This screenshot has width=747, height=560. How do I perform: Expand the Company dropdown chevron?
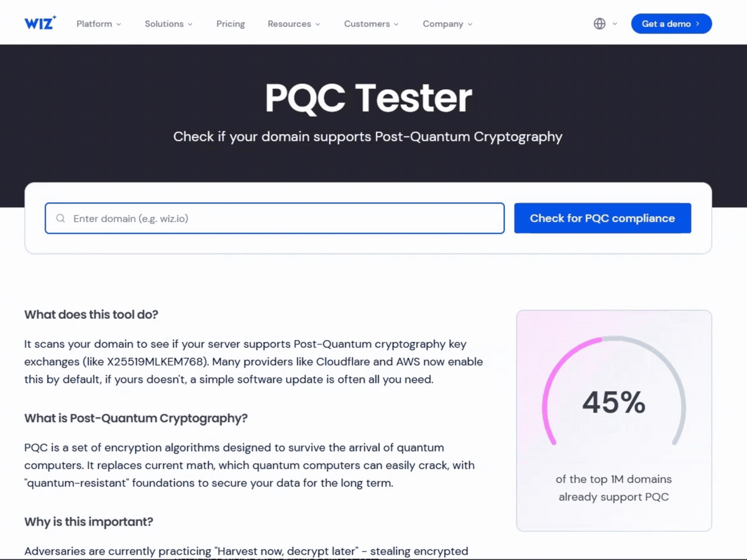pyautogui.click(x=470, y=24)
